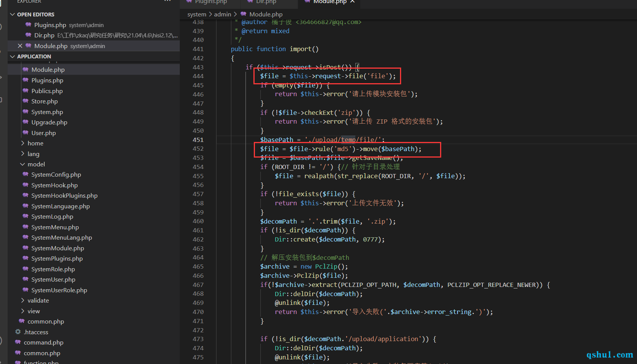Click '@unlink($file);' on line 469
The image size is (637, 364).
coord(302,303)
